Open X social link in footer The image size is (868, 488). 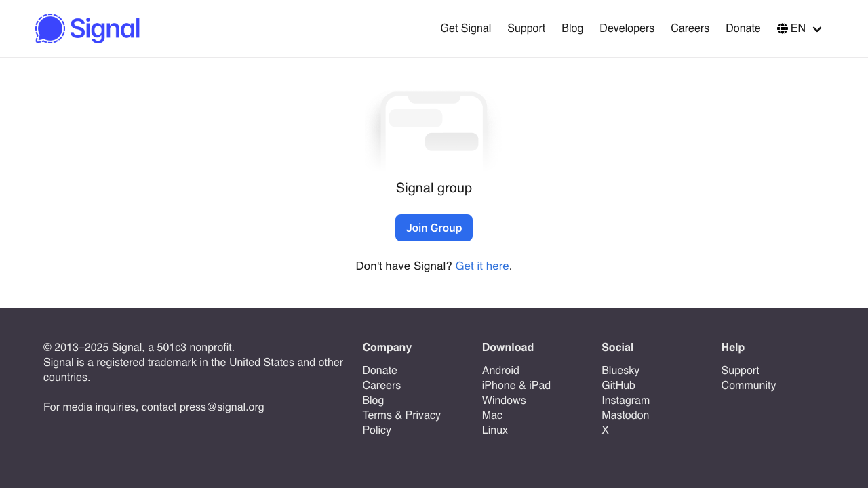coord(606,430)
